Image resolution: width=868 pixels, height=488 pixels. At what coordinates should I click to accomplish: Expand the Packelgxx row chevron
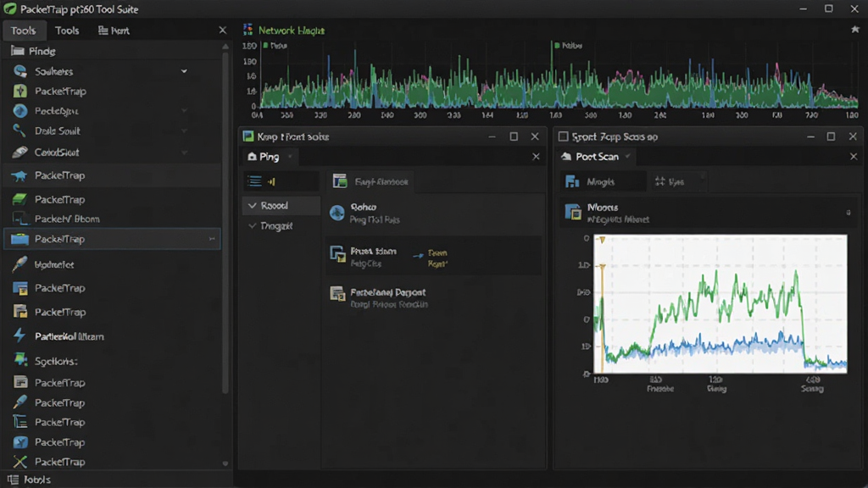click(184, 111)
